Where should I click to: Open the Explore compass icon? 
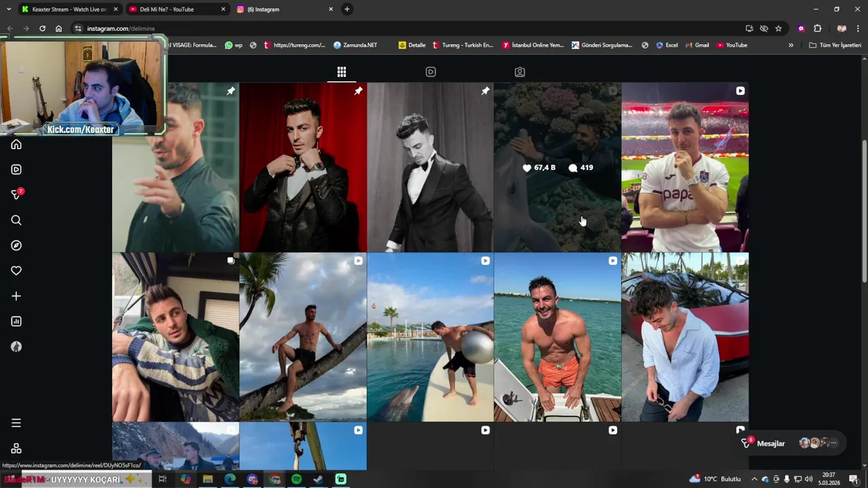[x=16, y=245]
